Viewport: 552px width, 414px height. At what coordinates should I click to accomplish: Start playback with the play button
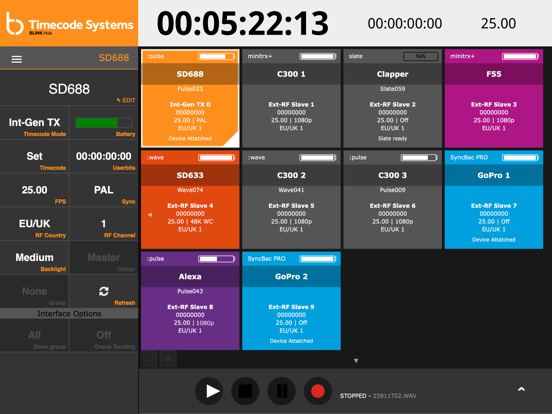click(x=209, y=391)
